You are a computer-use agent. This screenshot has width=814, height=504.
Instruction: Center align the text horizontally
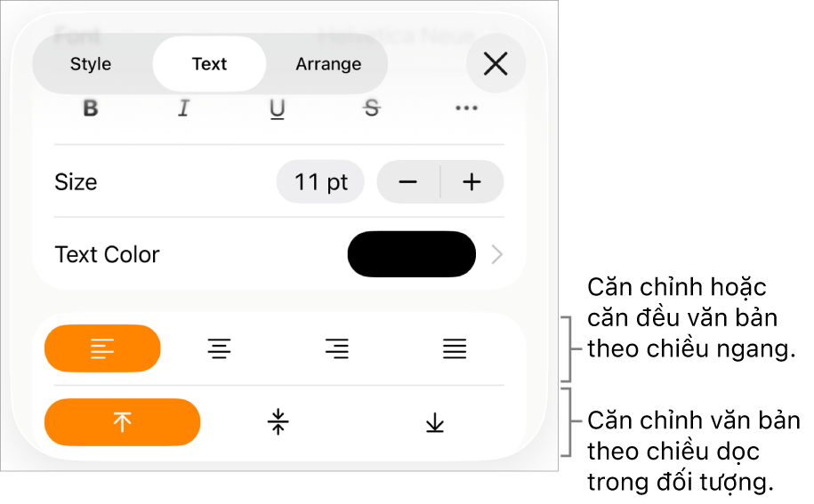[x=219, y=348]
